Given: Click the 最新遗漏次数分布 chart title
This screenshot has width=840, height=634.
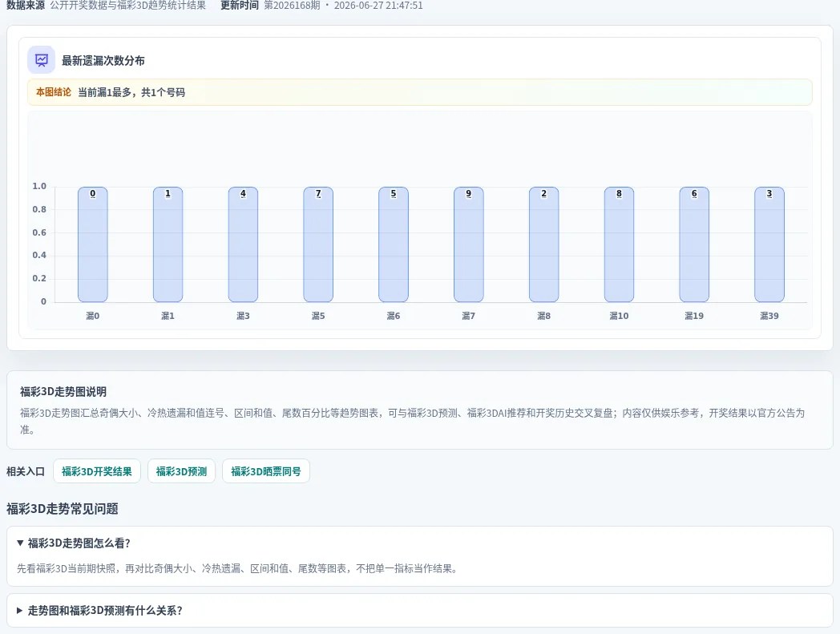Looking at the screenshot, I should pos(103,61).
